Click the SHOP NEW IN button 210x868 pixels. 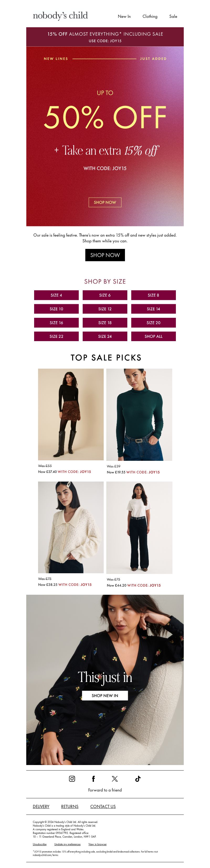point(105,696)
